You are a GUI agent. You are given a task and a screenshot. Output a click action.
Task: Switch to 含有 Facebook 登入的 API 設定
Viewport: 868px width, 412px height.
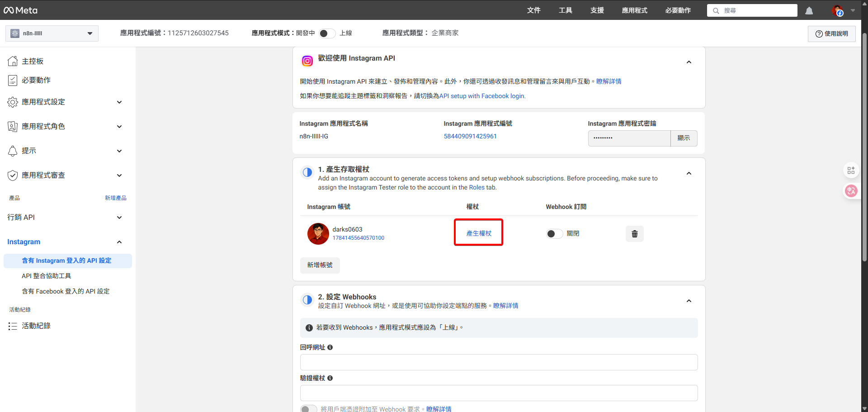tap(66, 291)
